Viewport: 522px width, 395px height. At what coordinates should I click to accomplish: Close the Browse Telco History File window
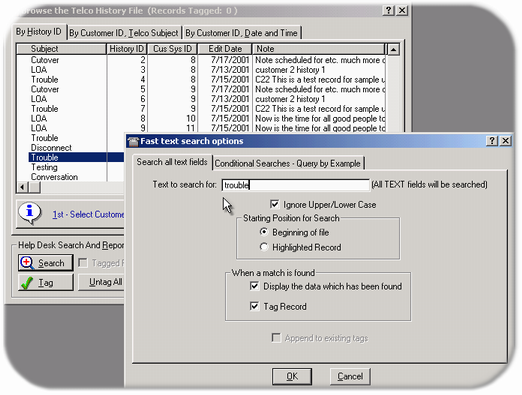pyautogui.click(x=402, y=10)
